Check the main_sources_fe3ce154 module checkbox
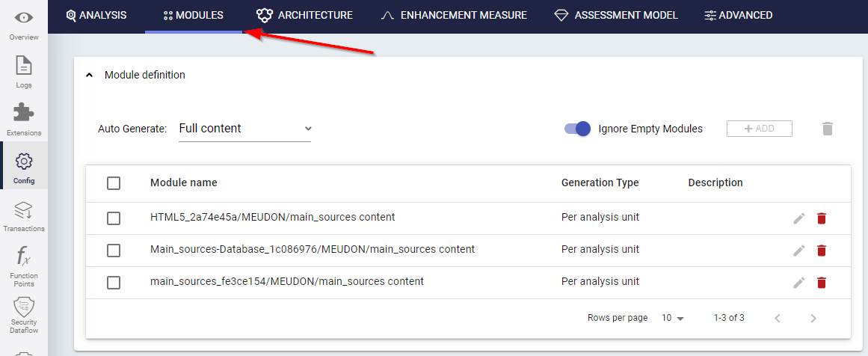Screen dimensions: 868x356 pyautogui.click(x=114, y=283)
